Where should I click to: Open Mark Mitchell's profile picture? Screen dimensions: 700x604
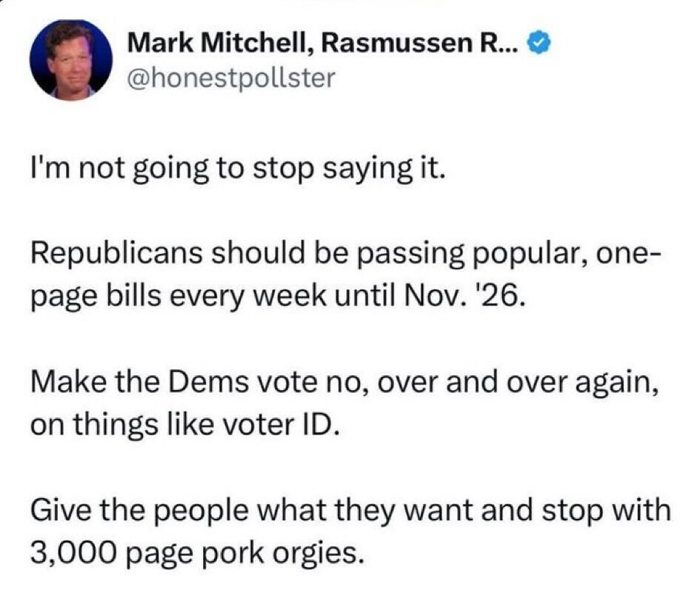71,60
